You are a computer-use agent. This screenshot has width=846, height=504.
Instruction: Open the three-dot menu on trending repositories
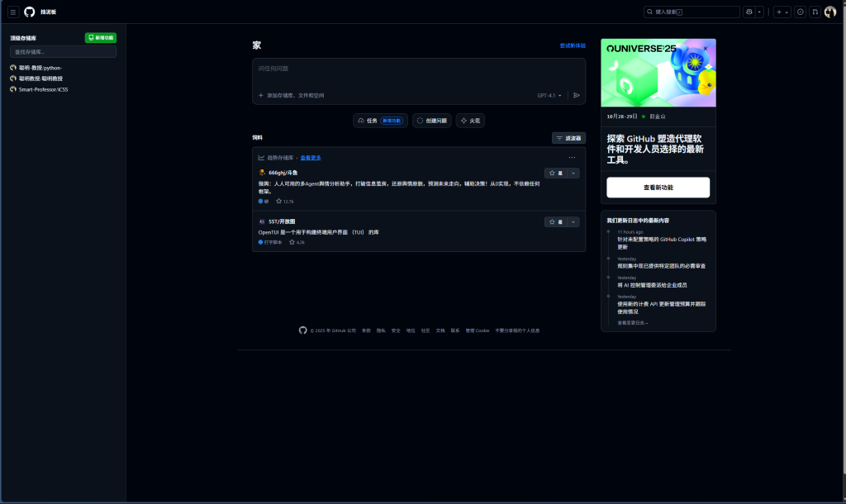[x=572, y=158]
